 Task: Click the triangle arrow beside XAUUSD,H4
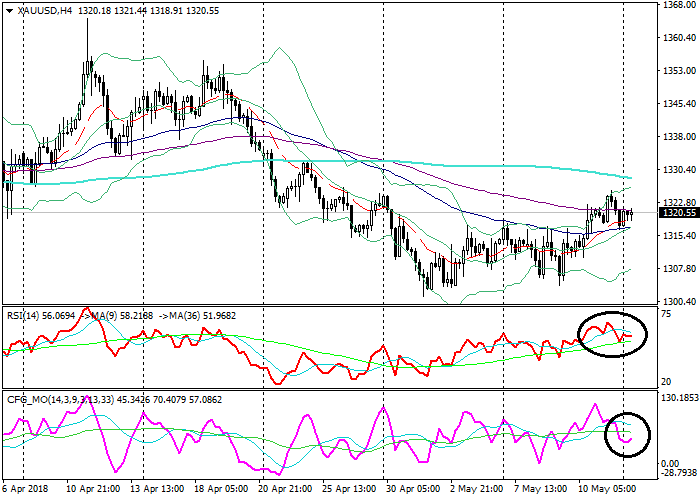pyautogui.click(x=8, y=11)
